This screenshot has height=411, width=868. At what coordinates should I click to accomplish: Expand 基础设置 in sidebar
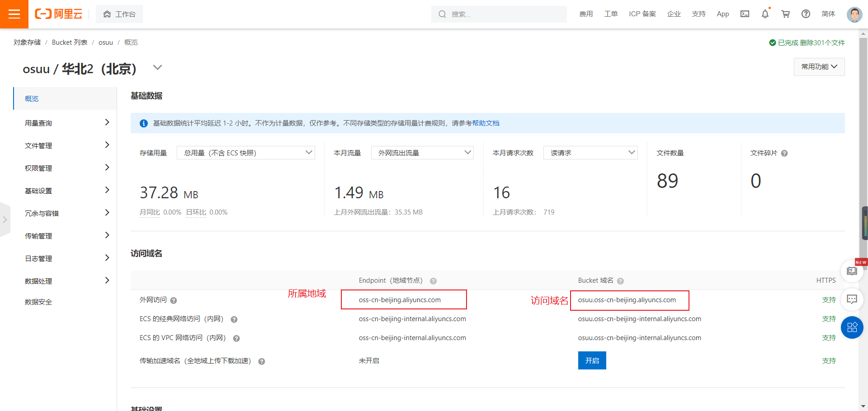(65, 191)
